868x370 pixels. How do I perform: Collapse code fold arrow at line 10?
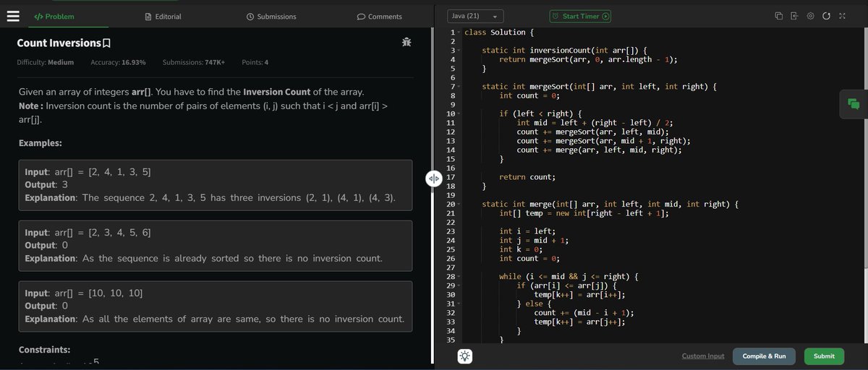click(x=458, y=114)
